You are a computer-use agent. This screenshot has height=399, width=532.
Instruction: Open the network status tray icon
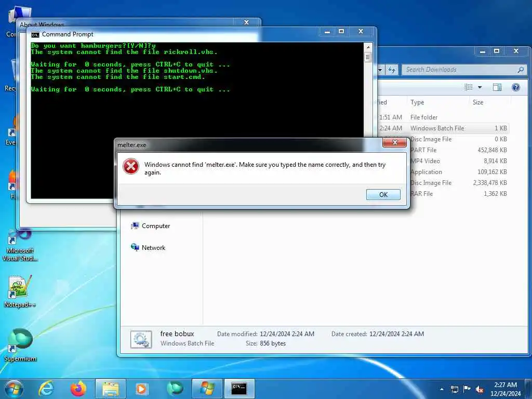(454, 389)
